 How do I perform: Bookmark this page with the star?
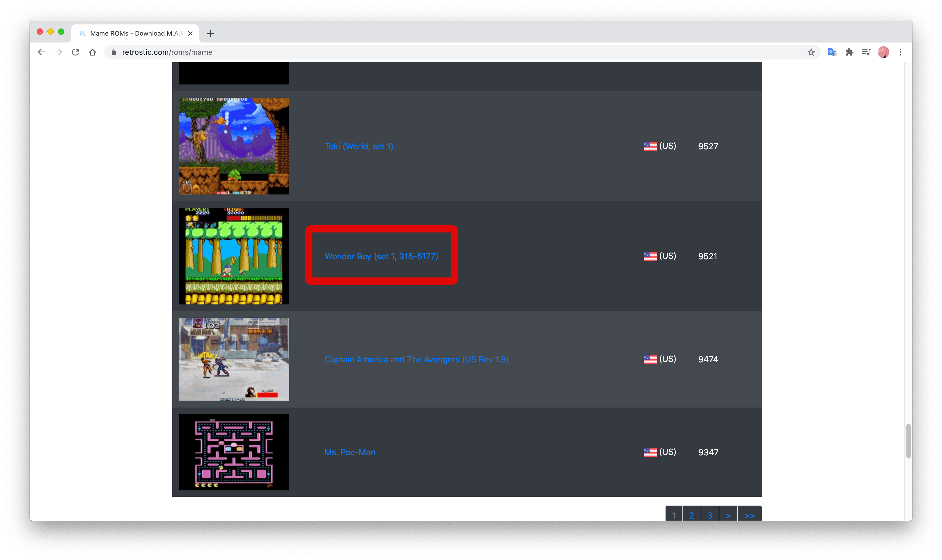[811, 52]
